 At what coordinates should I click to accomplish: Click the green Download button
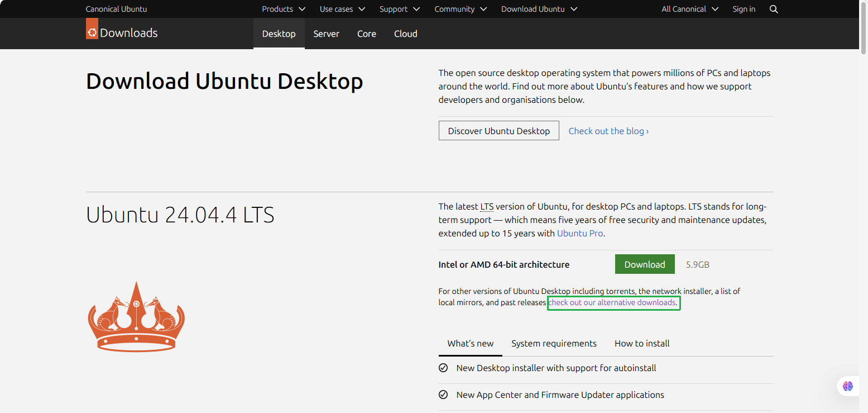coord(645,264)
